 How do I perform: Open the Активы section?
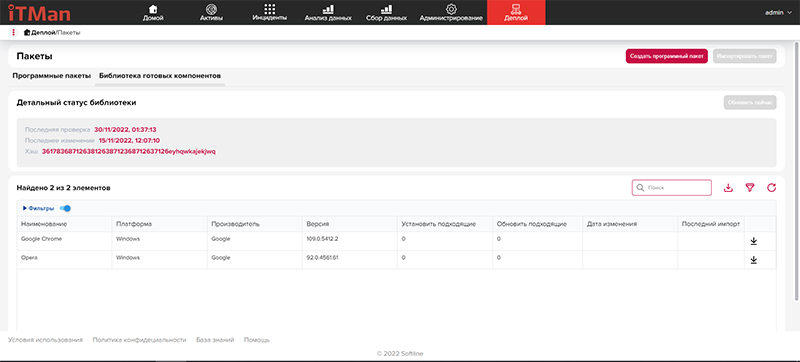pyautogui.click(x=212, y=13)
